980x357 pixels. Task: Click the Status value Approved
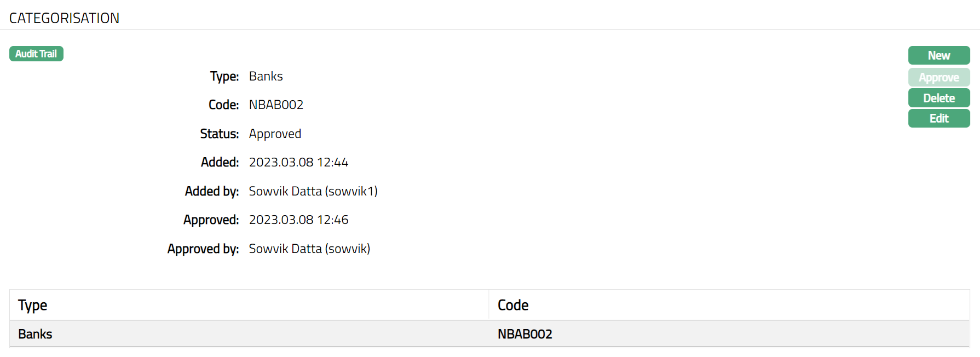click(275, 134)
